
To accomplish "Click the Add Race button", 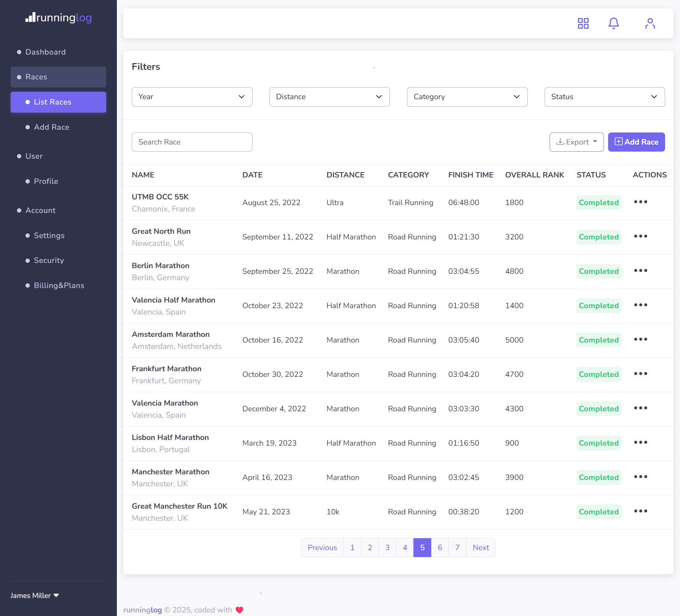I will click(x=636, y=142).
